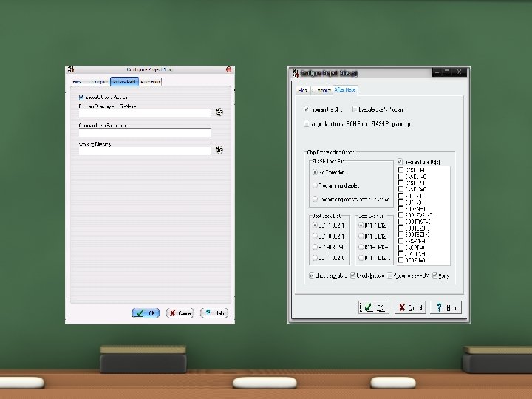Click Help in right window
This screenshot has height=399, width=532.
pos(446,307)
